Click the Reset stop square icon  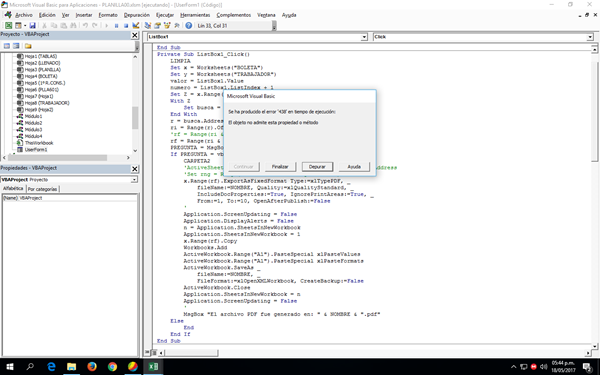tap(126, 26)
